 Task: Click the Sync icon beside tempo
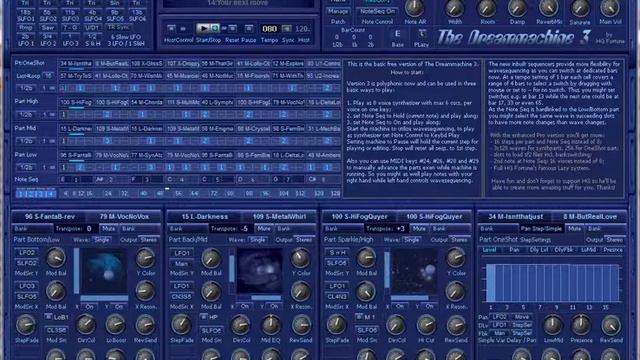[287, 29]
